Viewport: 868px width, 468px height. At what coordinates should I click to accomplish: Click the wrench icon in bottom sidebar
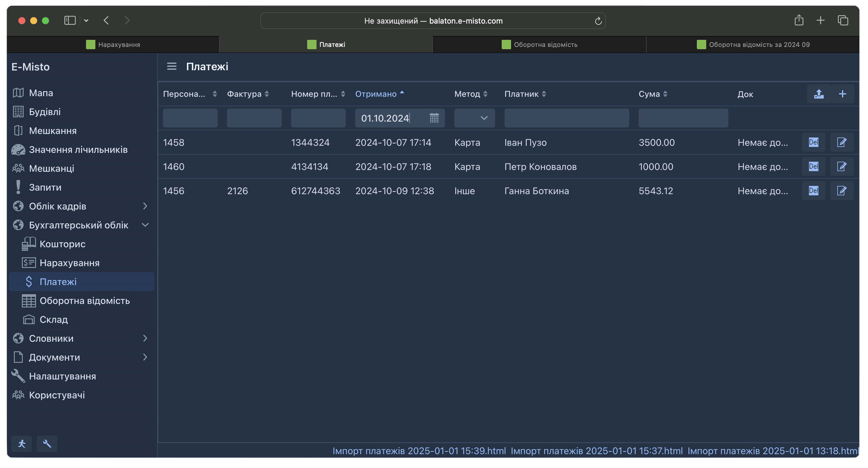click(x=47, y=444)
